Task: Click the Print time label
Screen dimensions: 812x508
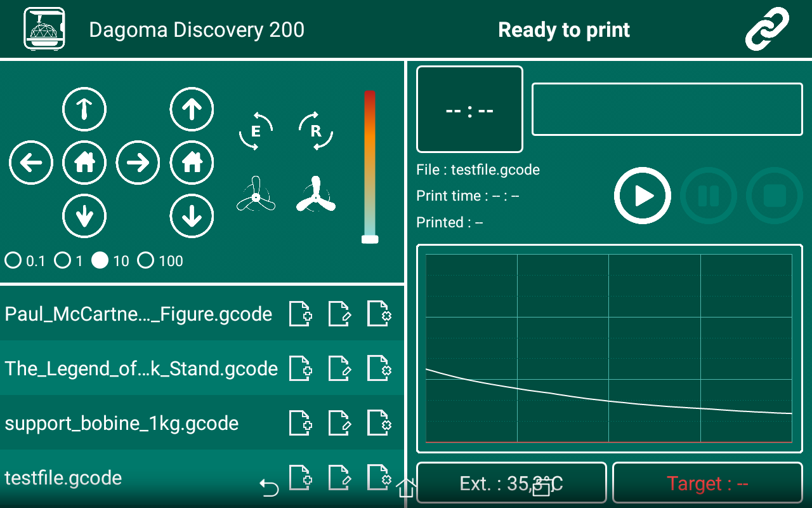Action: (468, 196)
